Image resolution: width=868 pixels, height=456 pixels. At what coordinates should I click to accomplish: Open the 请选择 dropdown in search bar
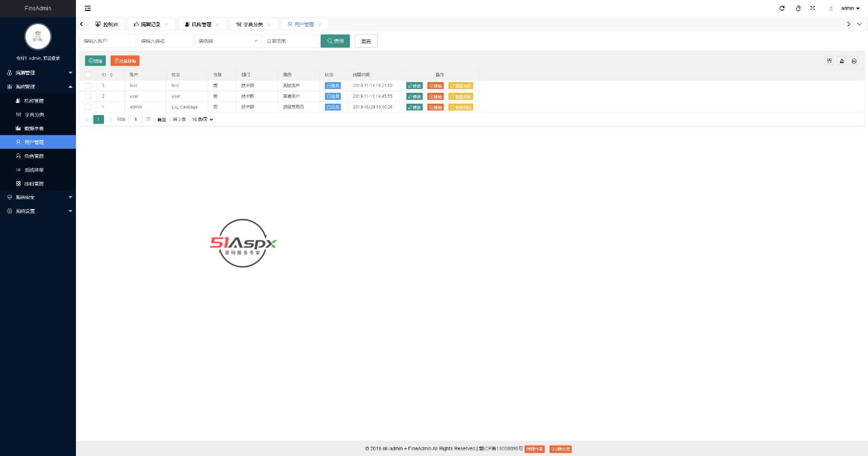click(228, 41)
